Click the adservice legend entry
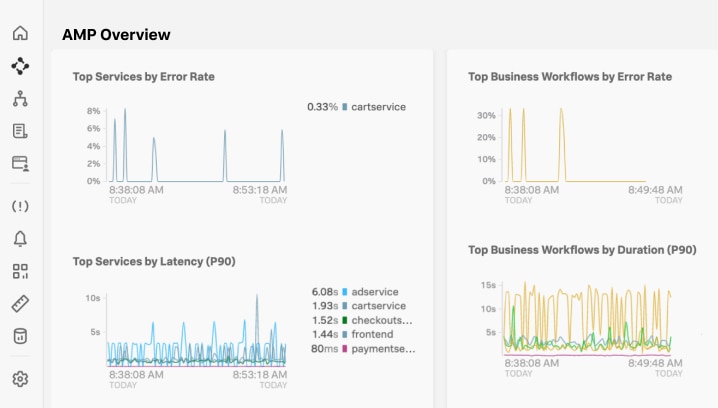 [372, 291]
